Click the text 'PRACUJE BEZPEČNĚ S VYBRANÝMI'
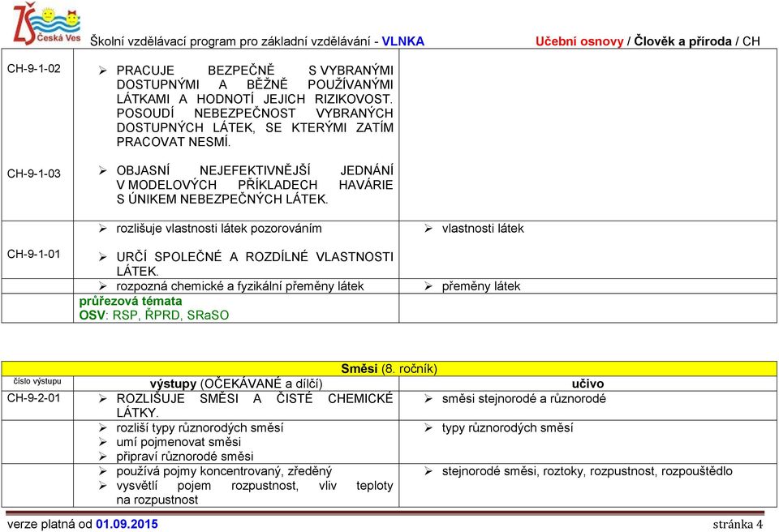Screen dimensions: 779x532 [255, 71]
